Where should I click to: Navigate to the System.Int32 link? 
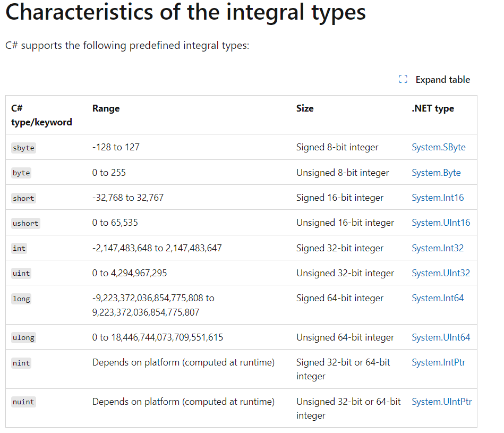click(x=438, y=248)
